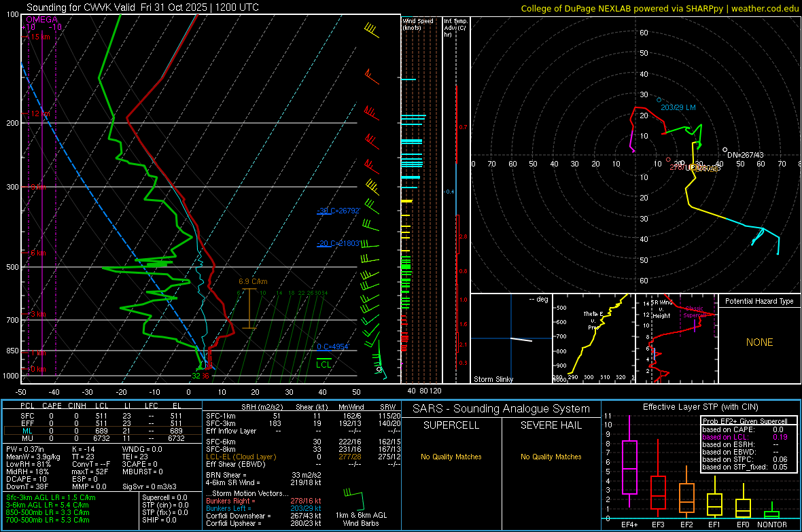Image resolution: width=802 pixels, height=532 pixels.
Task: Click the 850-500mb LR lapse rate line
Action: point(48,512)
